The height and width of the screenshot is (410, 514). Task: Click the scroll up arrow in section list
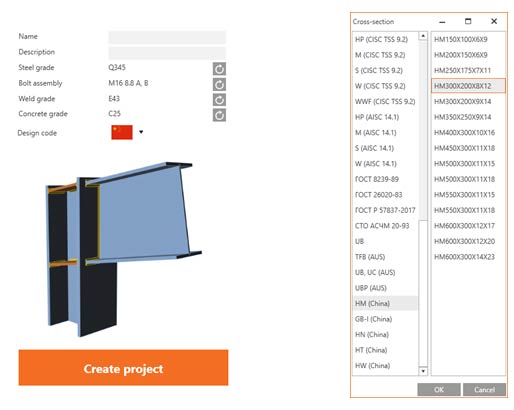point(423,36)
